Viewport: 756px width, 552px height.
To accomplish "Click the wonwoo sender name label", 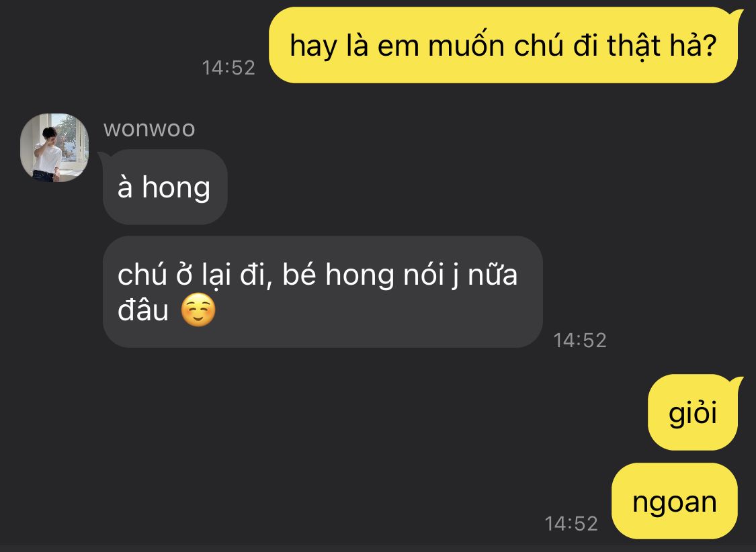I will pos(149,129).
